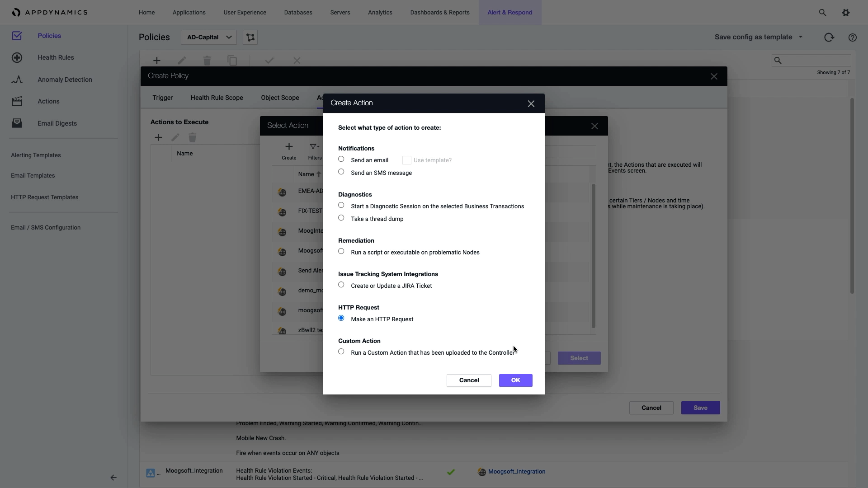Open the Servers menu

pos(340,13)
